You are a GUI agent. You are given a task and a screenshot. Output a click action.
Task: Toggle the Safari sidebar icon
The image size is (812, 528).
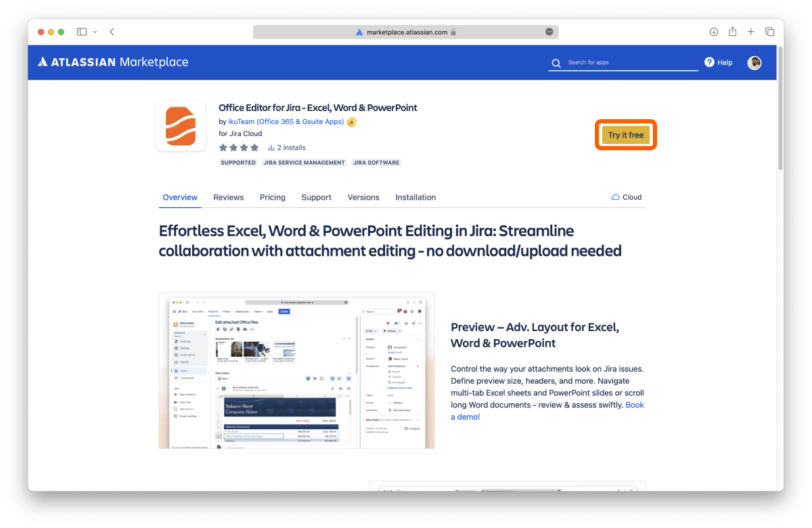(x=82, y=32)
